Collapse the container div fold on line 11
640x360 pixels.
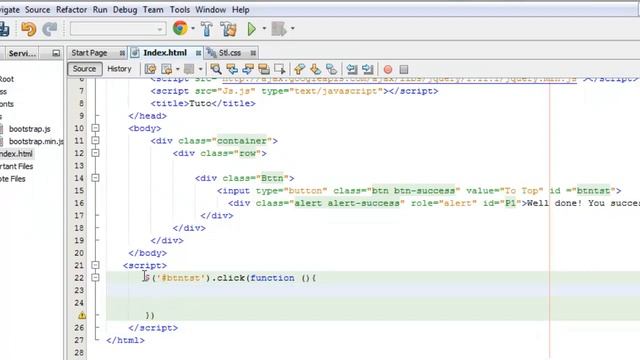pyautogui.click(x=95, y=140)
